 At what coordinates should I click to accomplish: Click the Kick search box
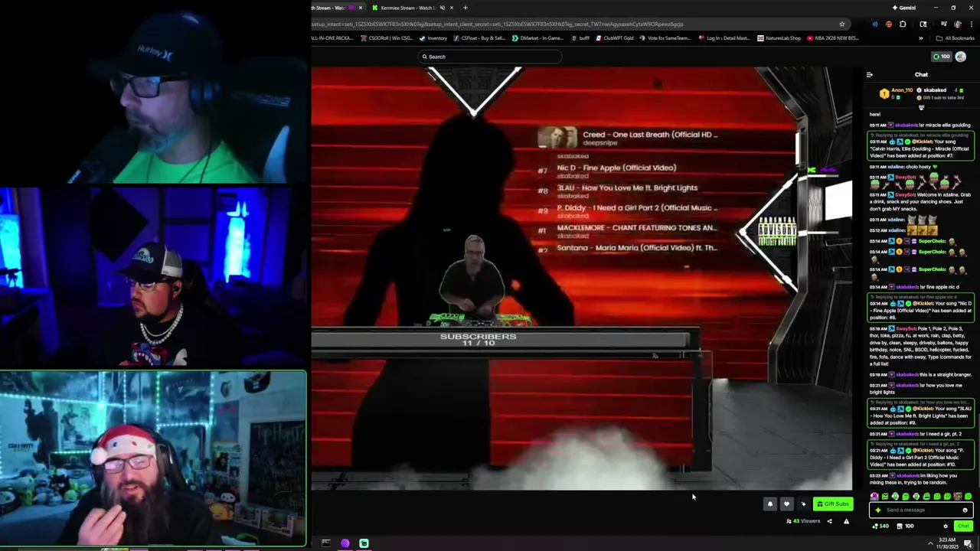490,57
